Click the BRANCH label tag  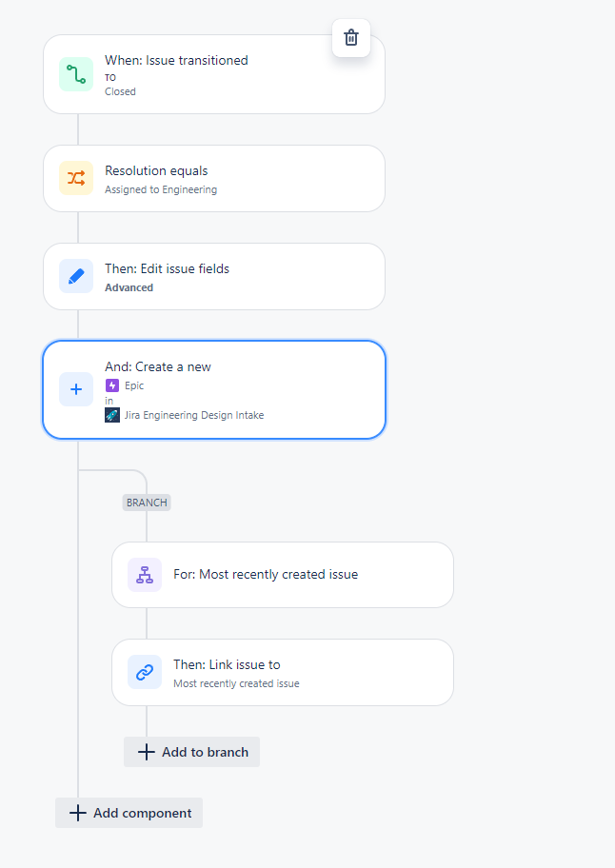pyautogui.click(x=146, y=503)
